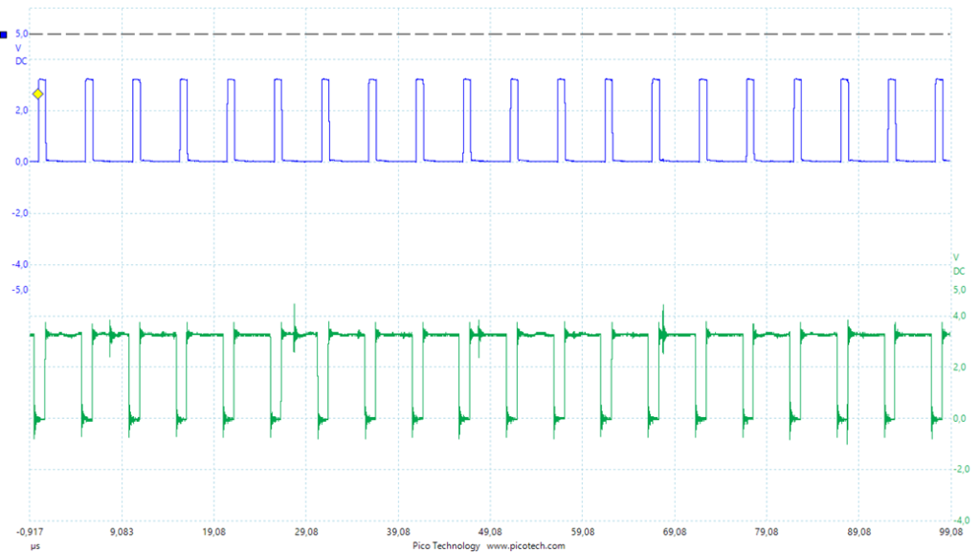
Task: Click the green 4,0 voltage axis label
Action: (x=959, y=316)
